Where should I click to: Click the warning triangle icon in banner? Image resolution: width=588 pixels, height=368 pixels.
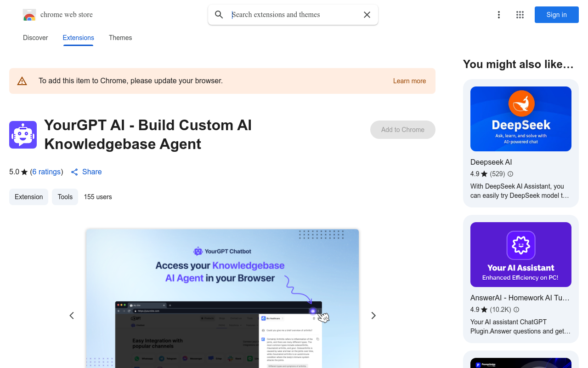[x=22, y=81]
